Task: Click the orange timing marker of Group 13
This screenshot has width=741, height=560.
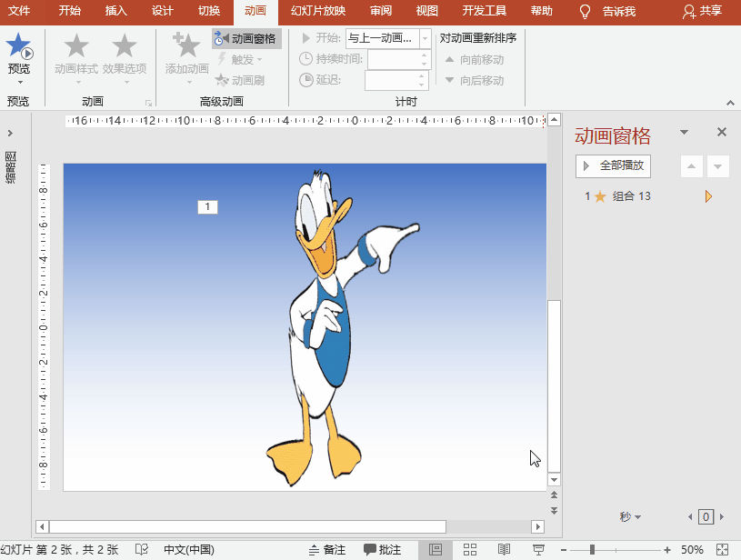Action: (x=708, y=196)
